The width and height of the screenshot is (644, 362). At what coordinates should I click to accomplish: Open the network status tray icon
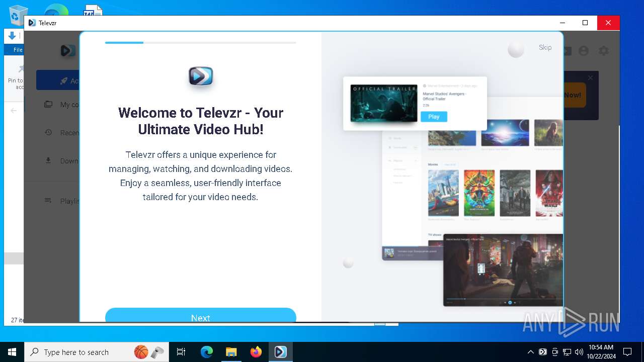click(567, 352)
